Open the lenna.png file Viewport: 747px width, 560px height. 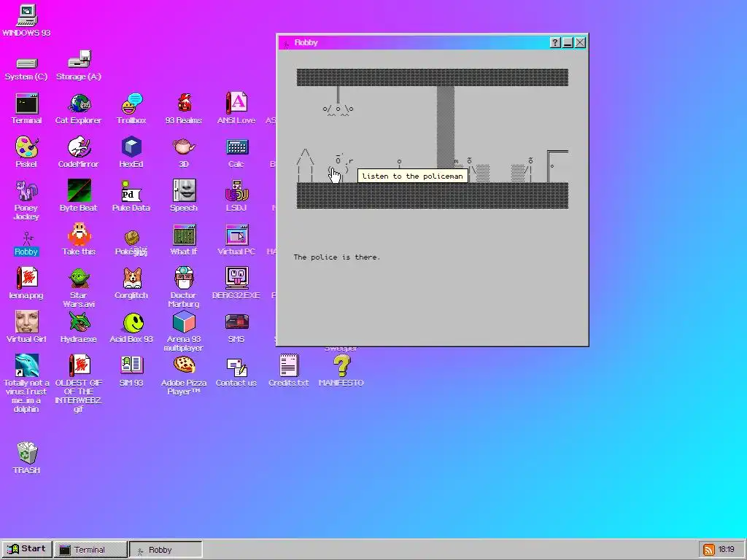pos(26,284)
